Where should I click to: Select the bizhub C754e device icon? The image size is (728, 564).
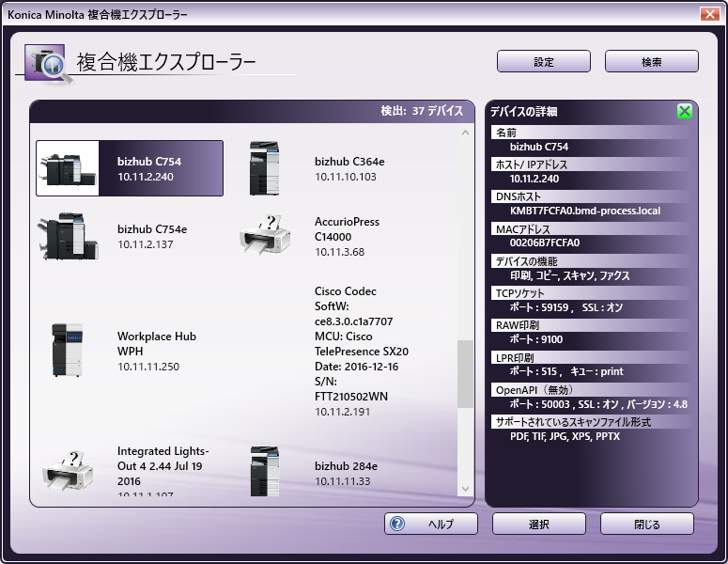pos(68,236)
